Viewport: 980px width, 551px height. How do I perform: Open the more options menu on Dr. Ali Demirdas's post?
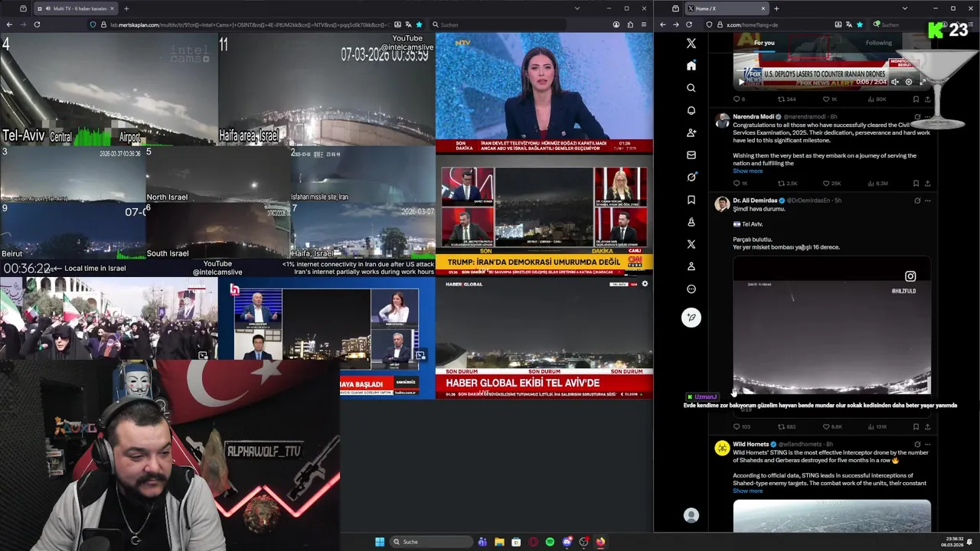tap(928, 201)
